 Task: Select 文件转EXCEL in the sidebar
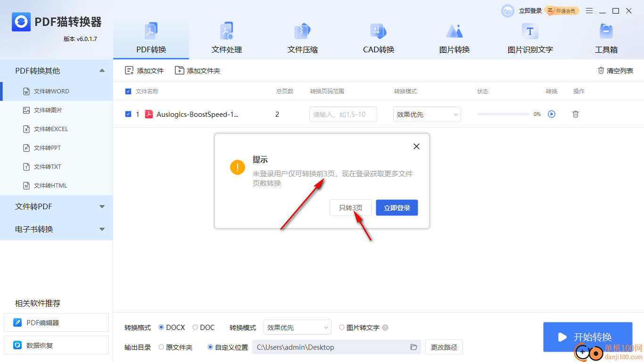click(x=57, y=129)
